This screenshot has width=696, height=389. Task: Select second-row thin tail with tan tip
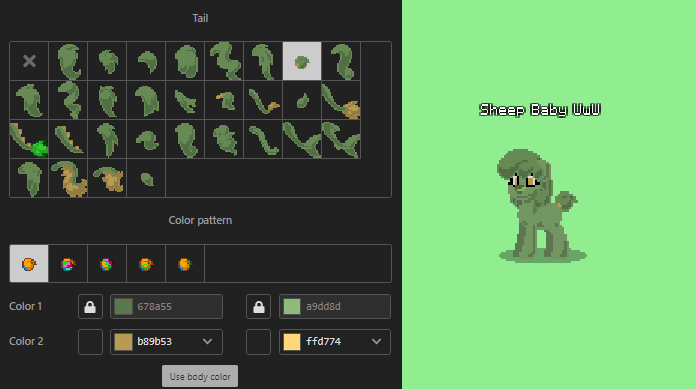pyautogui.click(x=263, y=100)
